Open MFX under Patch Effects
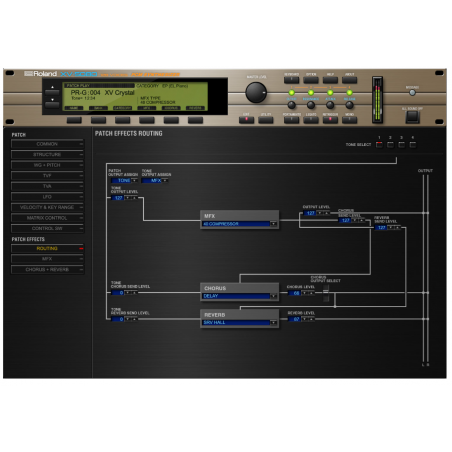 tap(47, 259)
